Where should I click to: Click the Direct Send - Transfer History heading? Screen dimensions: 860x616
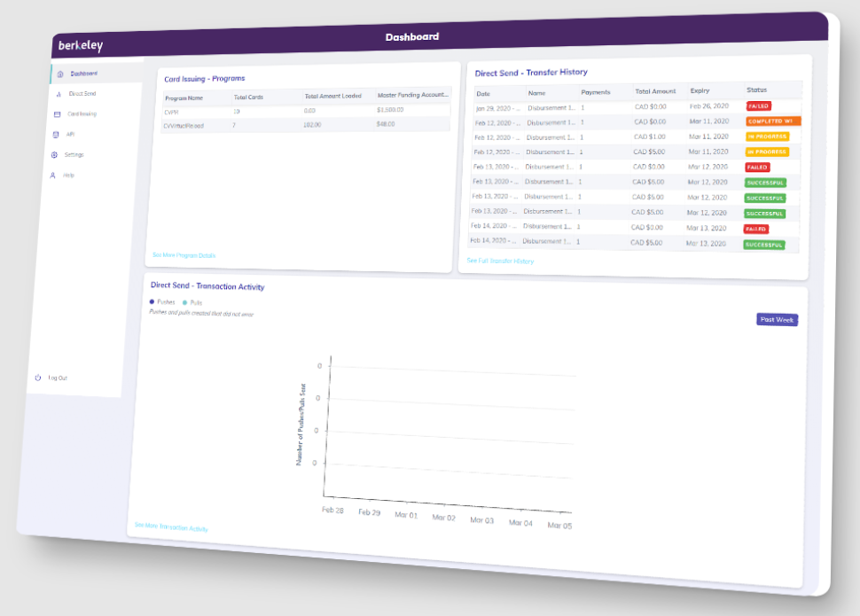click(x=531, y=73)
